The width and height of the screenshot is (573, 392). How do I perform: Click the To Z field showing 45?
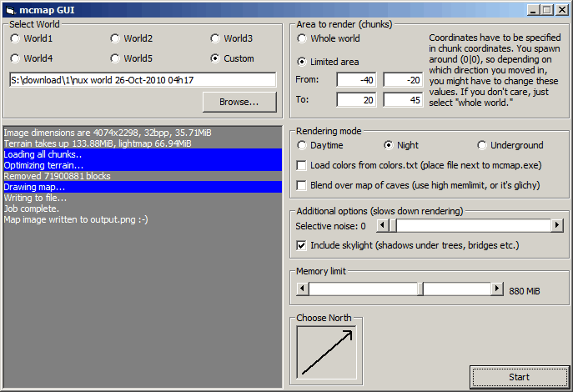point(403,100)
